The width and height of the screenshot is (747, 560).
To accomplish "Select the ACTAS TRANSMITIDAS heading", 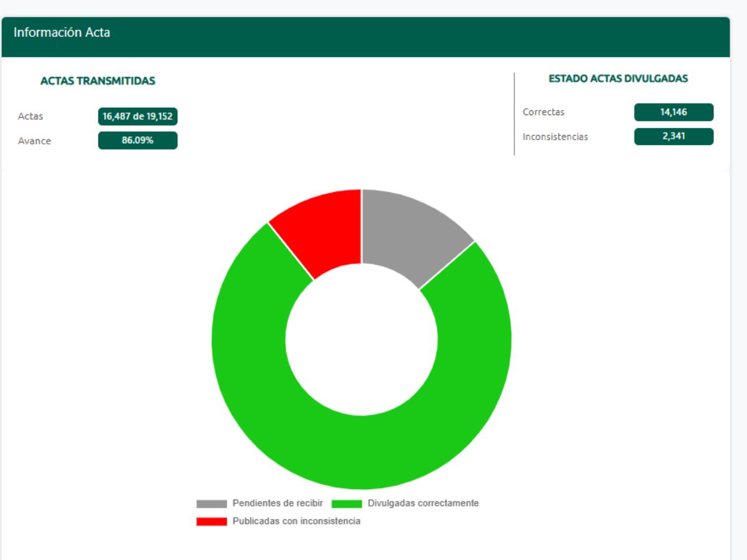I will coord(98,81).
